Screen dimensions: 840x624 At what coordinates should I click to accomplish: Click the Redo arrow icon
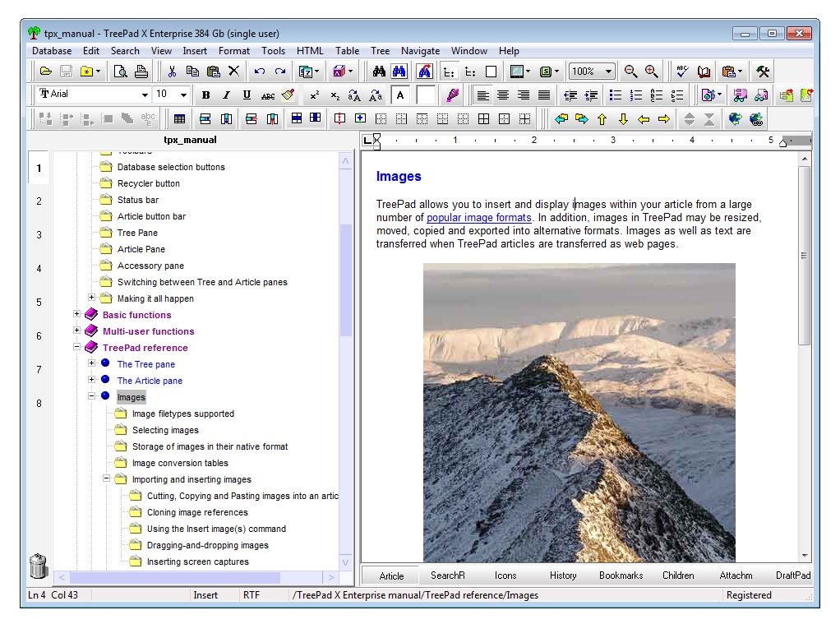(x=280, y=72)
